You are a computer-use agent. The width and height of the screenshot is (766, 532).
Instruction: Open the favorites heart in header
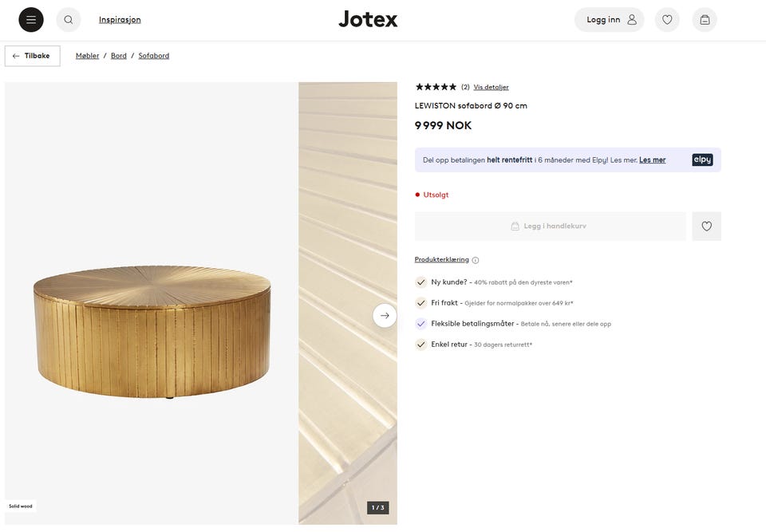coord(667,19)
